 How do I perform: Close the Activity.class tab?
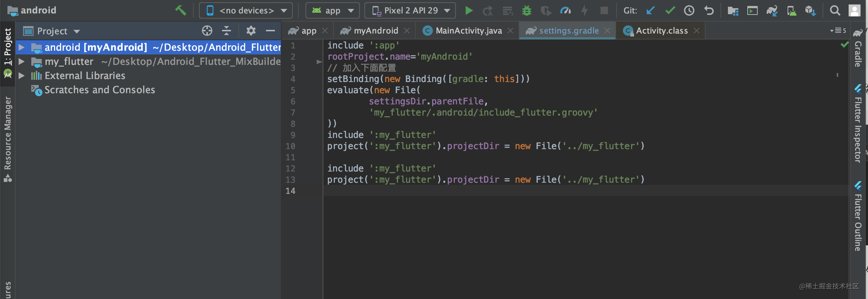coord(697,31)
